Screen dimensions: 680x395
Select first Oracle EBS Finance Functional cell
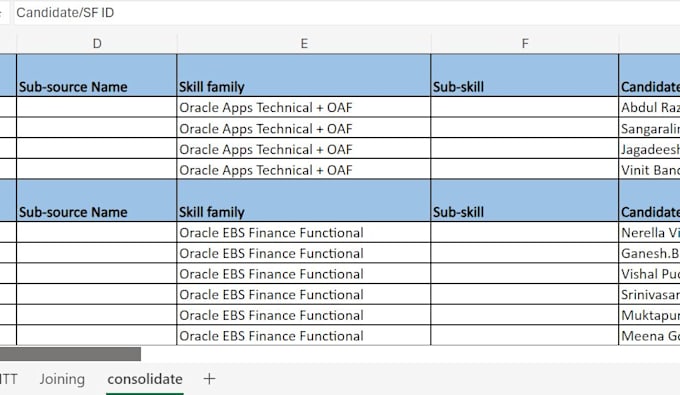click(304, 232)
